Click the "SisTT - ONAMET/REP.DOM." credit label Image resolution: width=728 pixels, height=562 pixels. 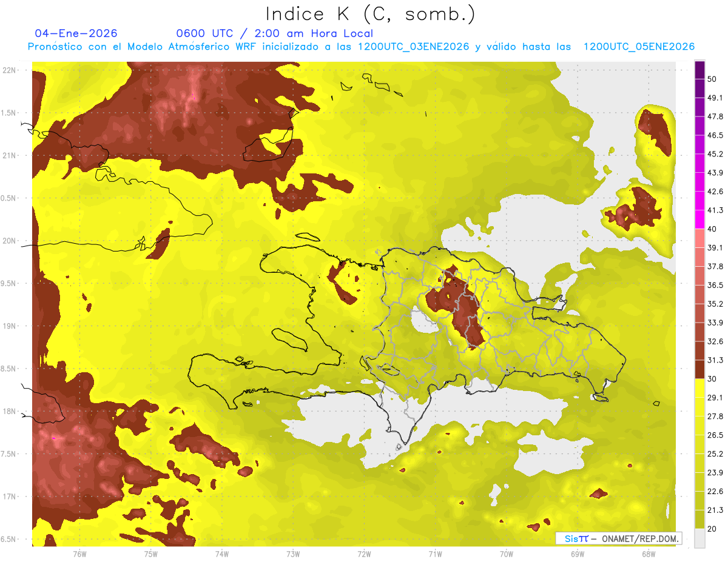click(618, 538)
